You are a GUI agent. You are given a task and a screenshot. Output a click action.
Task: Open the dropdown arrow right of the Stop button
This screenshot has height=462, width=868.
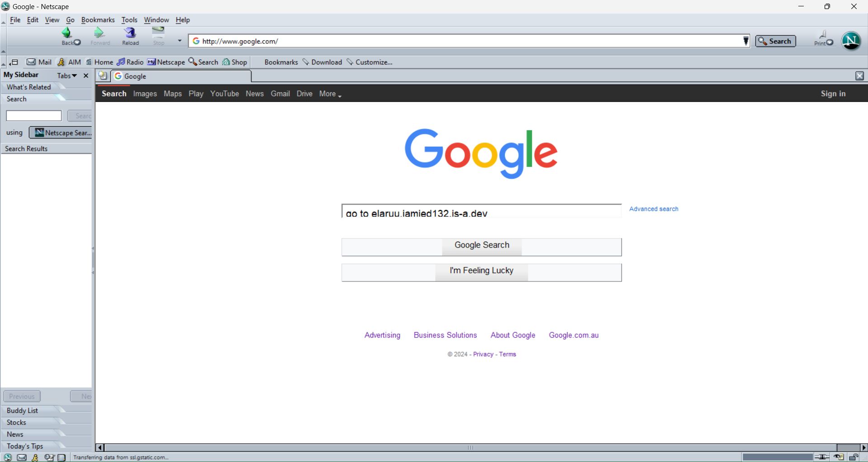[180, 41]
